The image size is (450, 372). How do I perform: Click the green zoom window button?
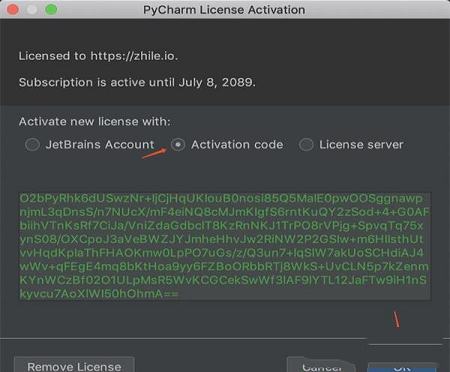pyautogui.click(x=51, y=9)
